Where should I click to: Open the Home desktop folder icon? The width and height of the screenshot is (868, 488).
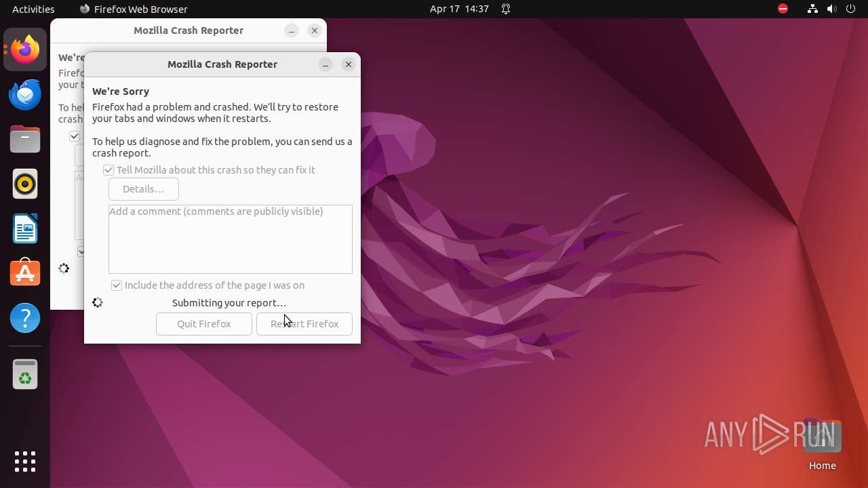tap(822, 445)
